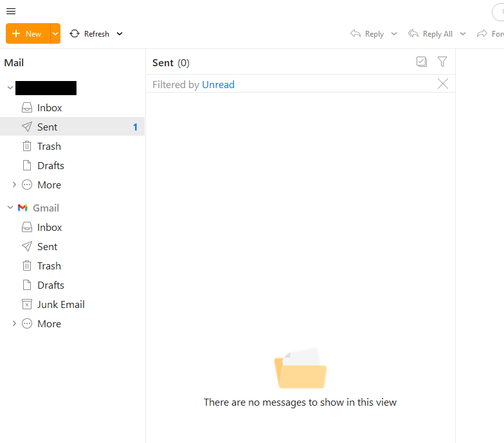Open Trash under the first account

pyautogui.click(x=72, y=147)
